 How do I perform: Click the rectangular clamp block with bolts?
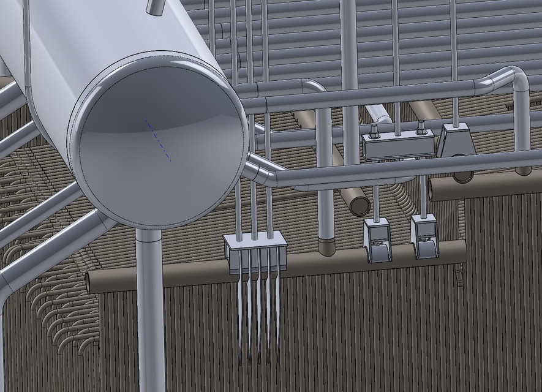[x=398, y=146]
